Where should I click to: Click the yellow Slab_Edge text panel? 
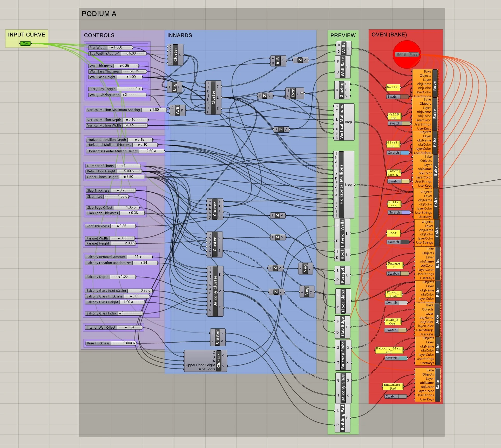pyautogui.click(x=393, y=322)
